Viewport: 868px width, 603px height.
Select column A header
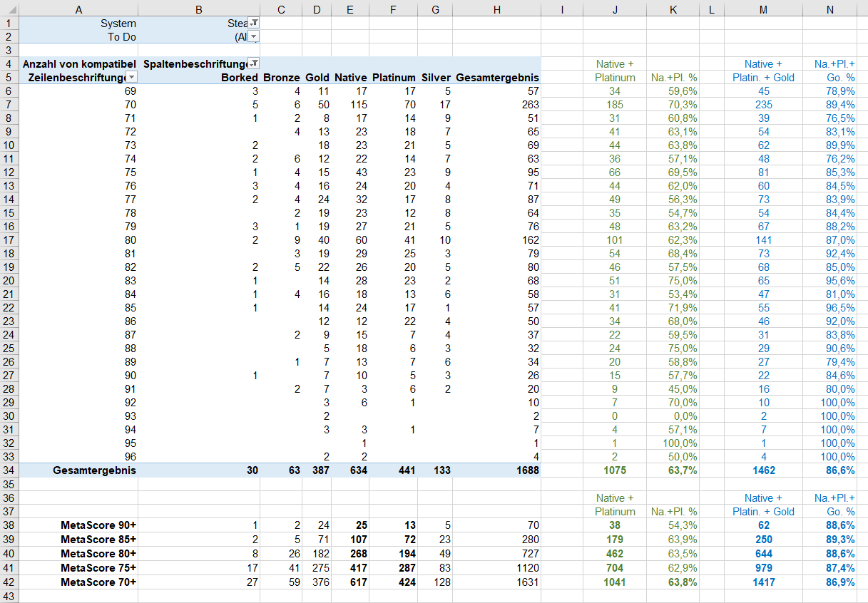point(78,9)
